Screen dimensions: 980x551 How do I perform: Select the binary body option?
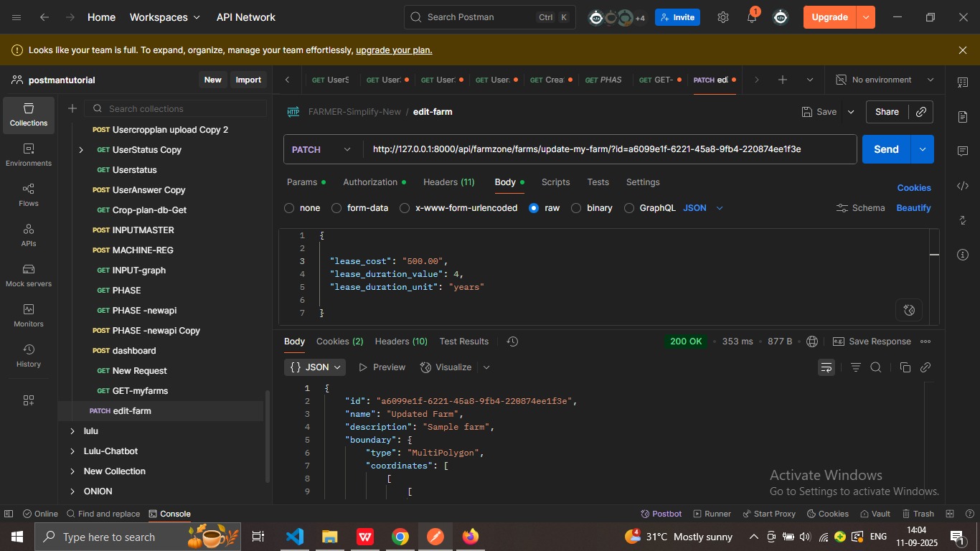(576, 208)
